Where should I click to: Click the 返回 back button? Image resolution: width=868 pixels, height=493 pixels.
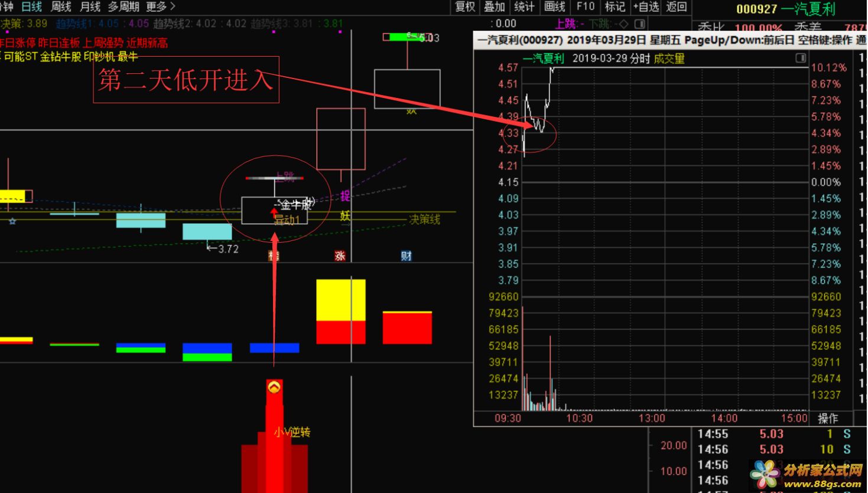[x=677, y=6]
